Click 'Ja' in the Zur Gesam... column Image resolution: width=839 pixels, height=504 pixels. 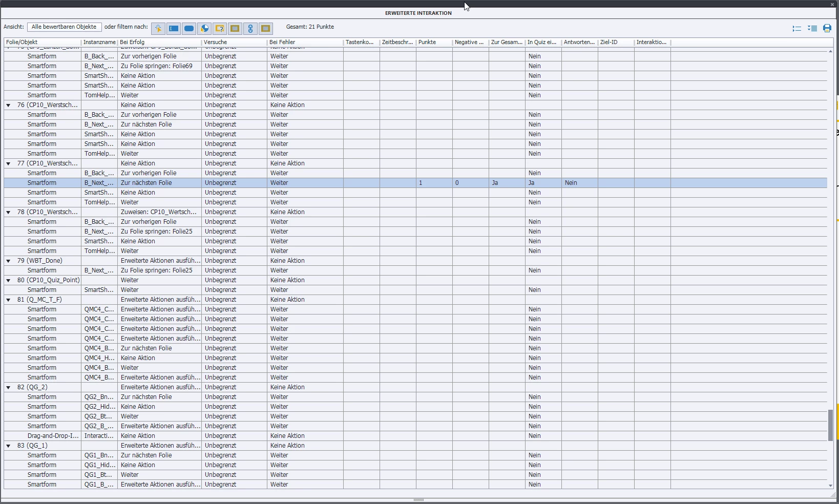[x=507, y=183]
